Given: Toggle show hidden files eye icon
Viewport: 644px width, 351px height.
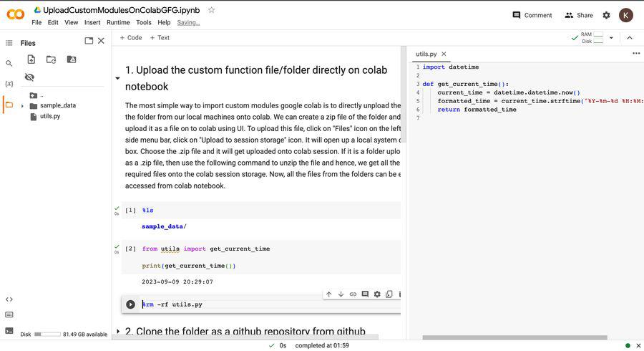Looking at the screenshot, I should click(29, 77).
